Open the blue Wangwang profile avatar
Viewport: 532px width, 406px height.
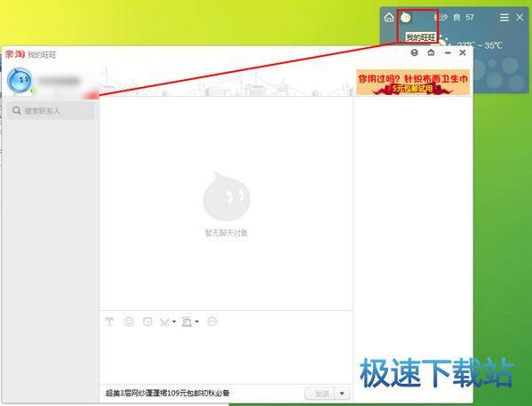(20, 81)
